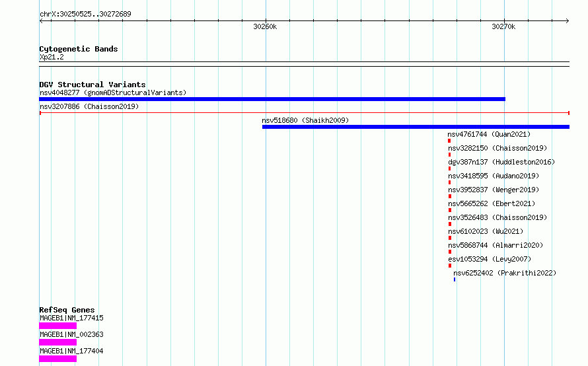Open the nsv3418595 (Audano2019) label
588x366 pixels.
[x=494, y=176]
